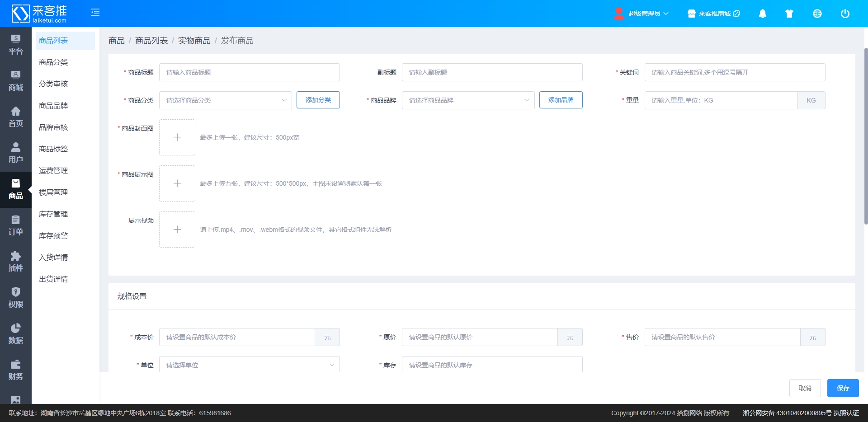Expand the 商品分类 category dropdown
This screenshot has width=868, height=422.
[x=225, y=100]
